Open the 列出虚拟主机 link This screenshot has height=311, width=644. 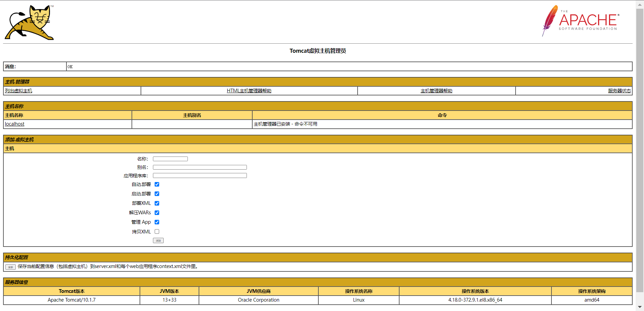[18, 91]
